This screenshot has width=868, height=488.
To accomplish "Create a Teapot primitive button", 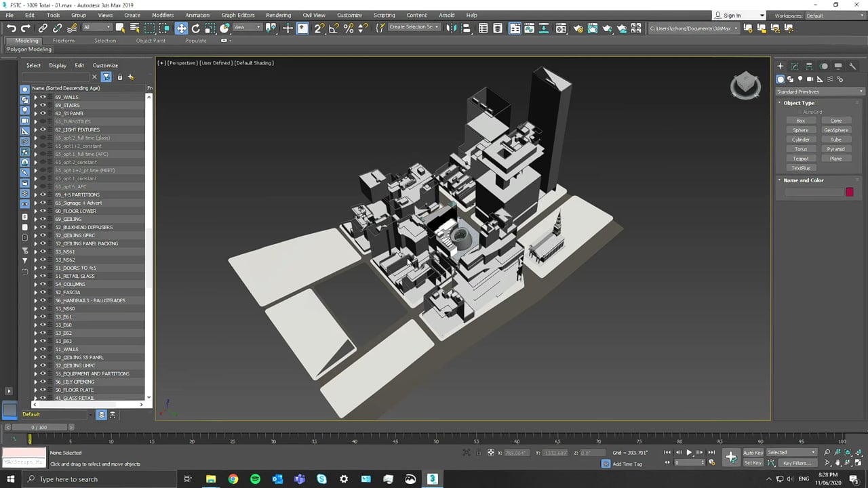I will click(801, 159).
